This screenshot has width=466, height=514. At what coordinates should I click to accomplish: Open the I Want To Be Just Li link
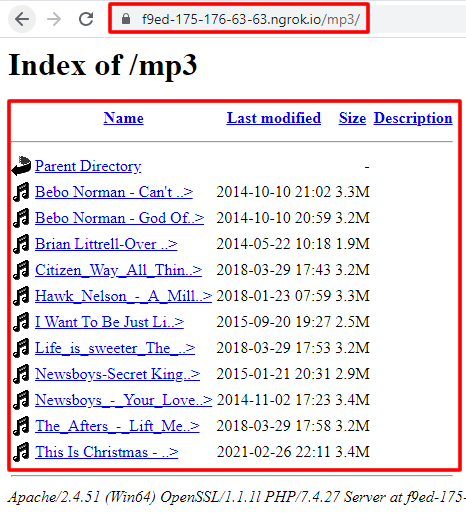pyautogui.click(x=109, y=322)
